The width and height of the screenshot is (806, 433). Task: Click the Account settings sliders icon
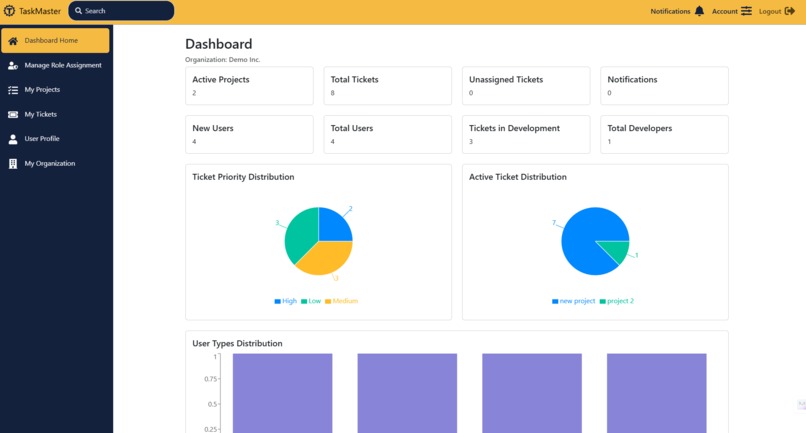pyautogui.click(x=746, y=11)
